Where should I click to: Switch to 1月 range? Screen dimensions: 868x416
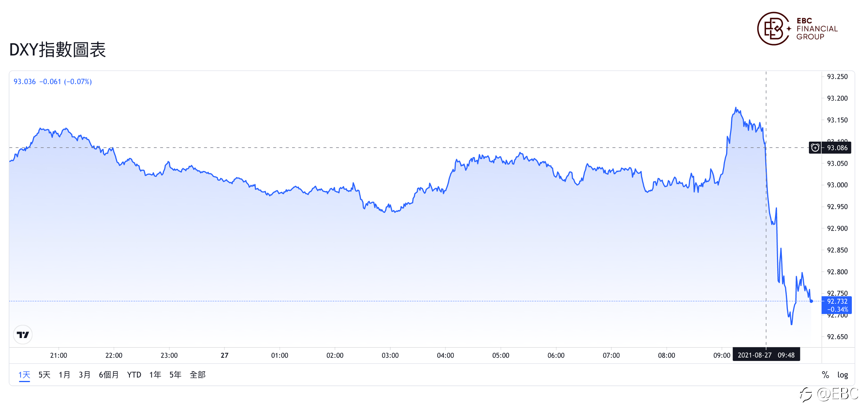click(x=64, y=375)
